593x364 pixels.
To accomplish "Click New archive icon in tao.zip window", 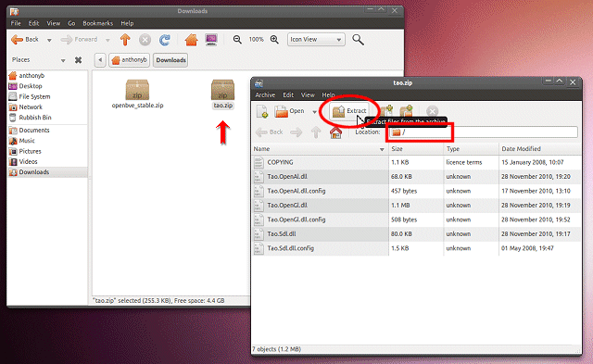I will [262, 111].
